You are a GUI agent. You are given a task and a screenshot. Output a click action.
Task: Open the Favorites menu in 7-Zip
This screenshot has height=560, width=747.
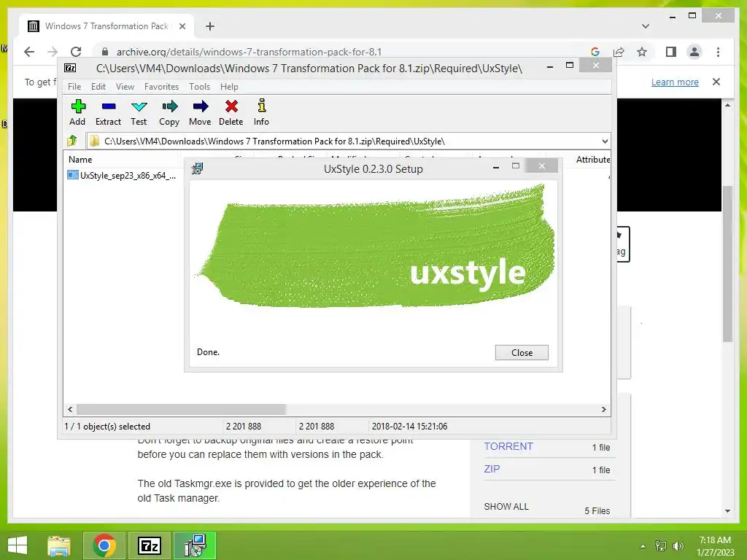coord(161,87)
